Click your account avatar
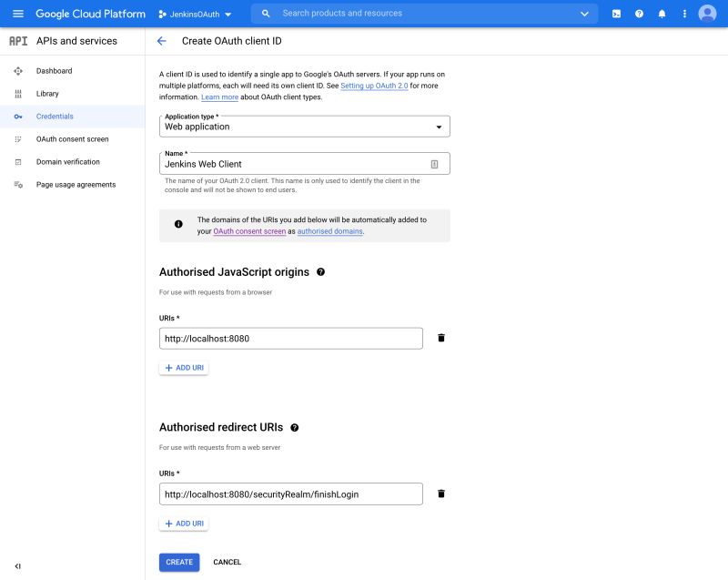The image size is (728, 580). click(707, 14)
